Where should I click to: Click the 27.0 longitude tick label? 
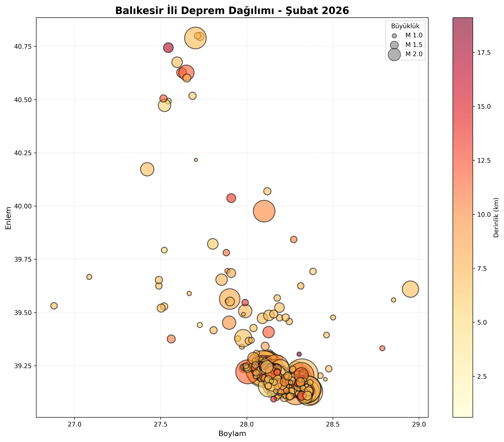(74, 425)
